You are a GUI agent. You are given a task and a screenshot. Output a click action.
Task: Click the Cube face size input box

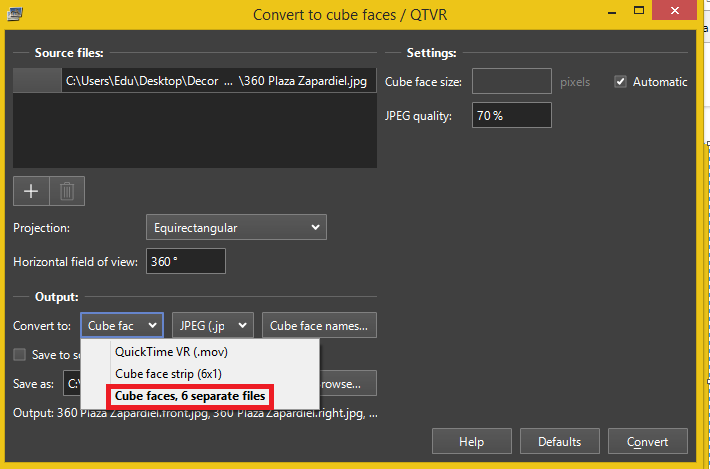click(x=511, y=82)
